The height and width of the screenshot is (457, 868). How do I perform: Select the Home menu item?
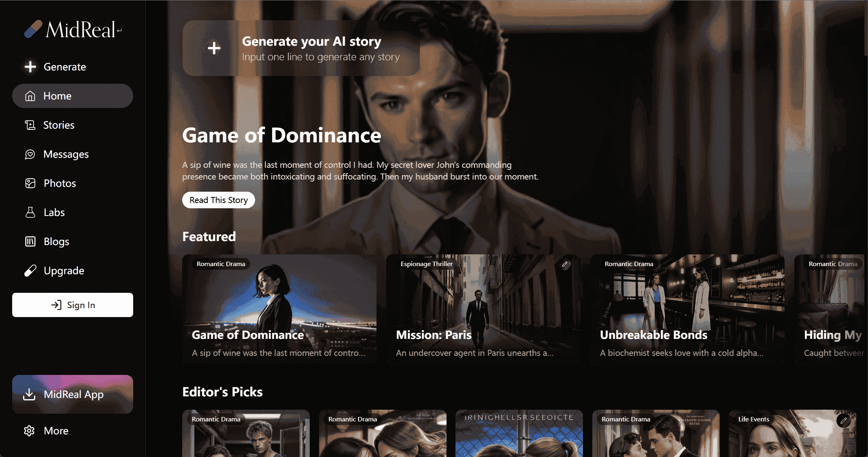pyautogui.click(x=72, y=96)
